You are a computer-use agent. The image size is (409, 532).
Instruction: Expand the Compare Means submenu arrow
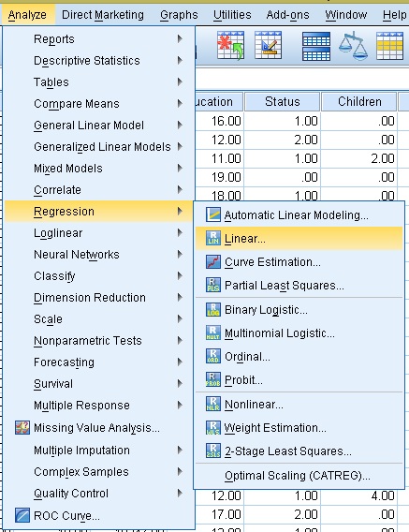click(180, 103)
